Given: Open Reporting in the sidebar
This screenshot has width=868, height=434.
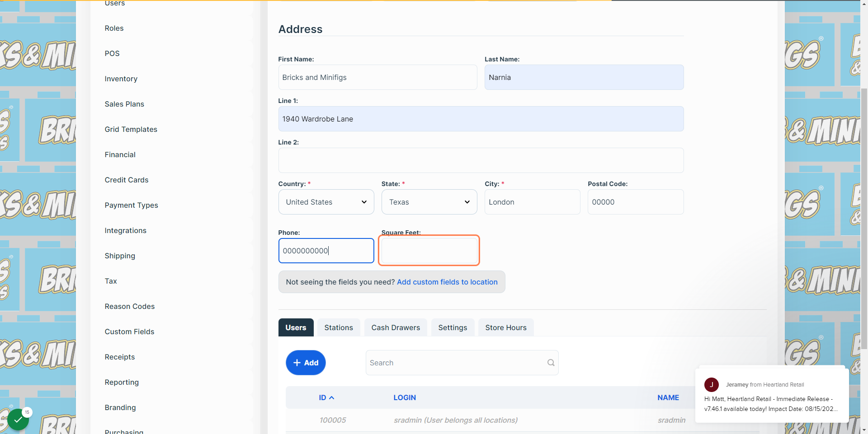Looking at the screenshot, I should (x=122, y=382).
